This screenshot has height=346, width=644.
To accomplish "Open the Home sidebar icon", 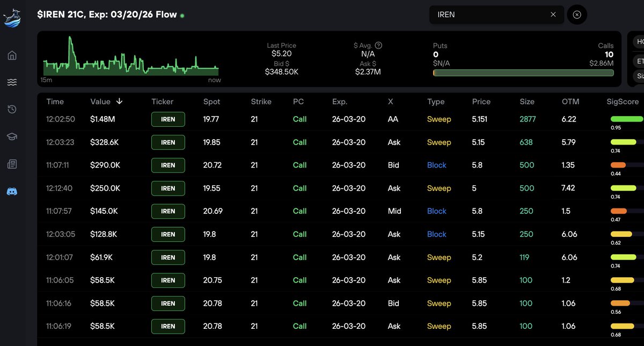I will click(x=12, y=55).
